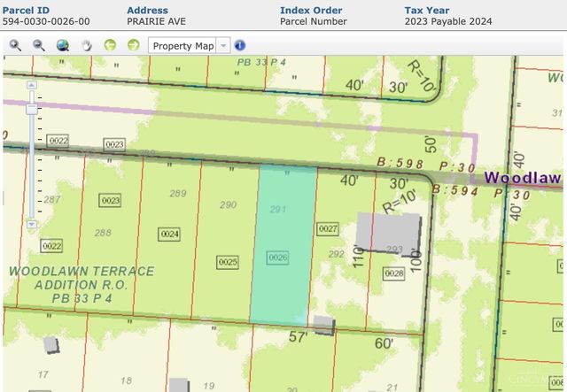Screen dimensions: 567x392
Task: Click zoom slider bottom decrement arrow
Action: [32, 225]
